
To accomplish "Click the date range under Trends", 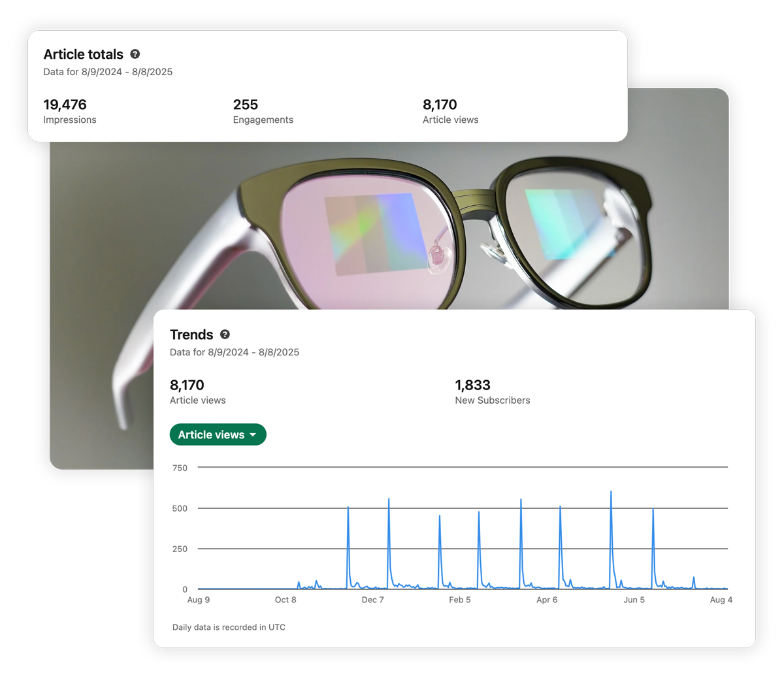I will tap(234, 352).
